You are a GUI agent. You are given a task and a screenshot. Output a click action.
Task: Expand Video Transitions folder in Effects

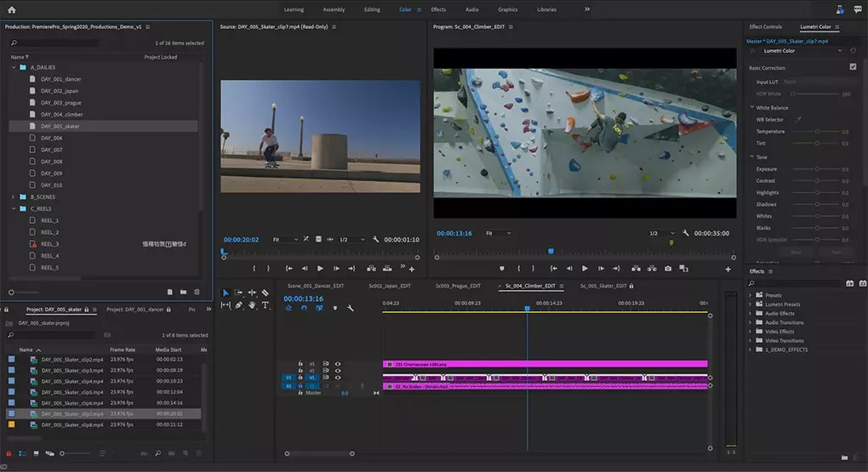click(751, 341)
